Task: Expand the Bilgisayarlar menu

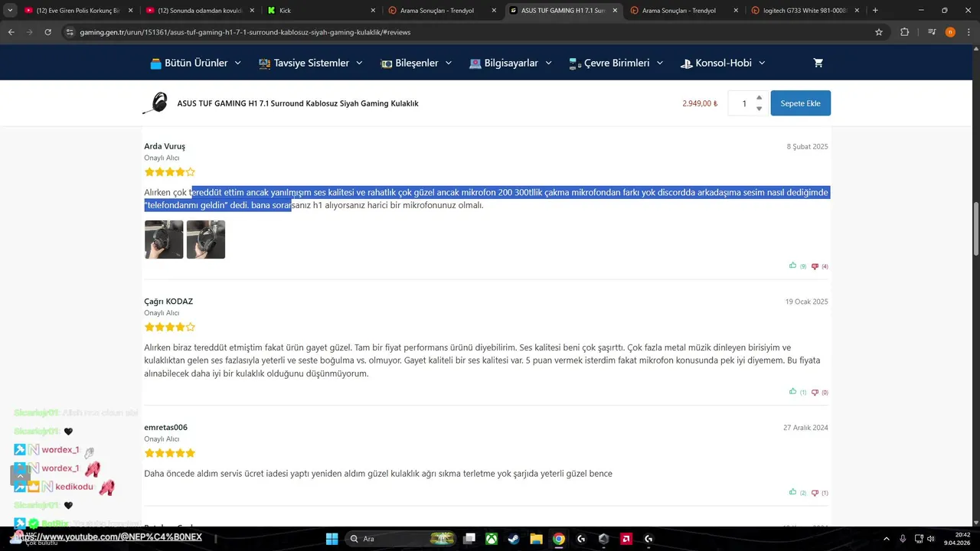Action: tap(511, 63)
